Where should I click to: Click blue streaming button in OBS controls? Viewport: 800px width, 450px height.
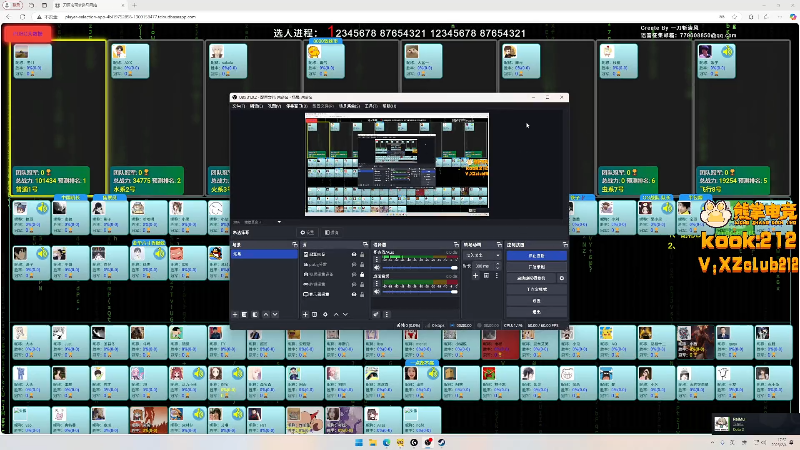click(x=536, y=255)
